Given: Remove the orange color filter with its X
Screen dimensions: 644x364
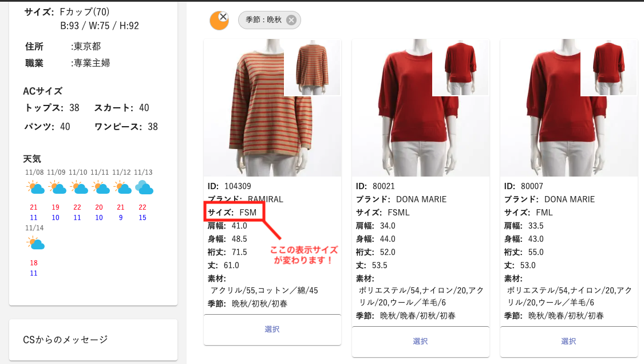Looking at the screenshot, I should (223, 17).
